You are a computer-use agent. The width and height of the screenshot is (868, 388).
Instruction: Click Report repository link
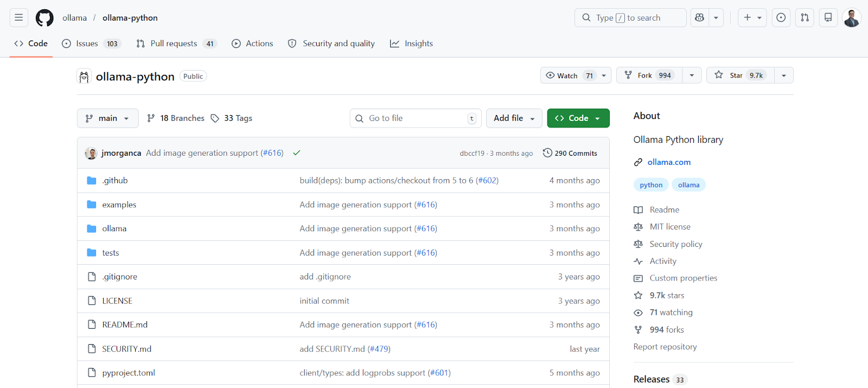click(x=665, y=347)
